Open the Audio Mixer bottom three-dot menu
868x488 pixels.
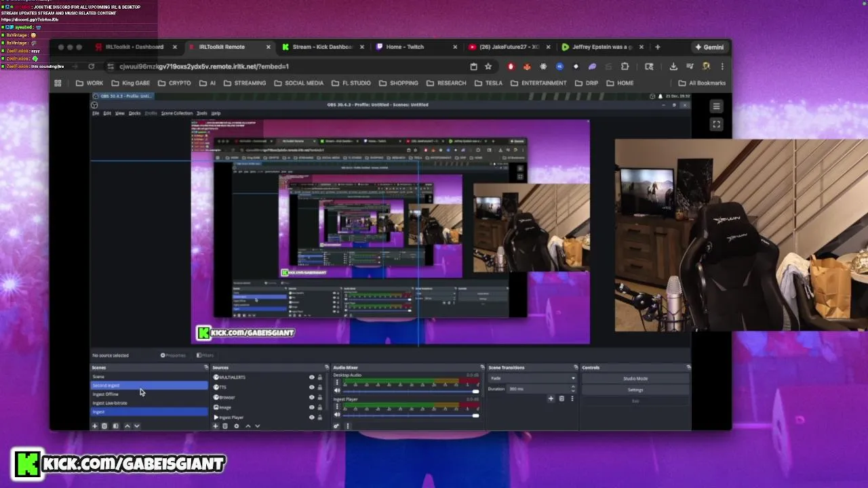pos(347,426)
